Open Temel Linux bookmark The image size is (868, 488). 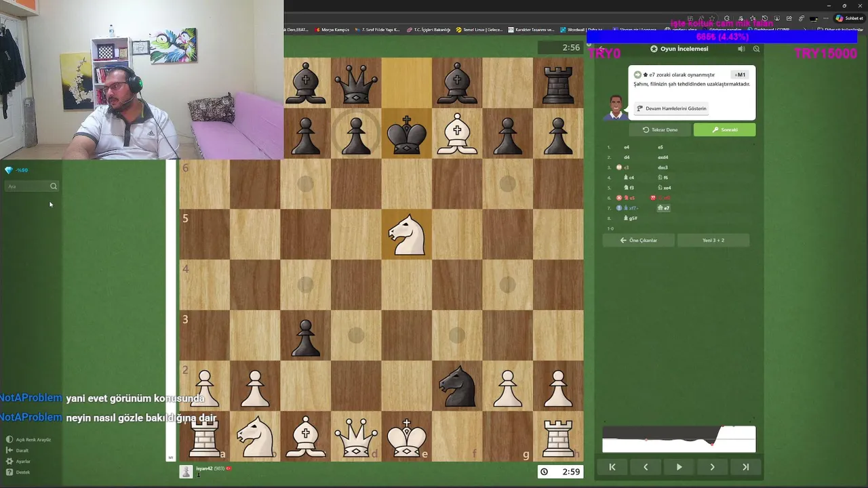coord(479,30)
